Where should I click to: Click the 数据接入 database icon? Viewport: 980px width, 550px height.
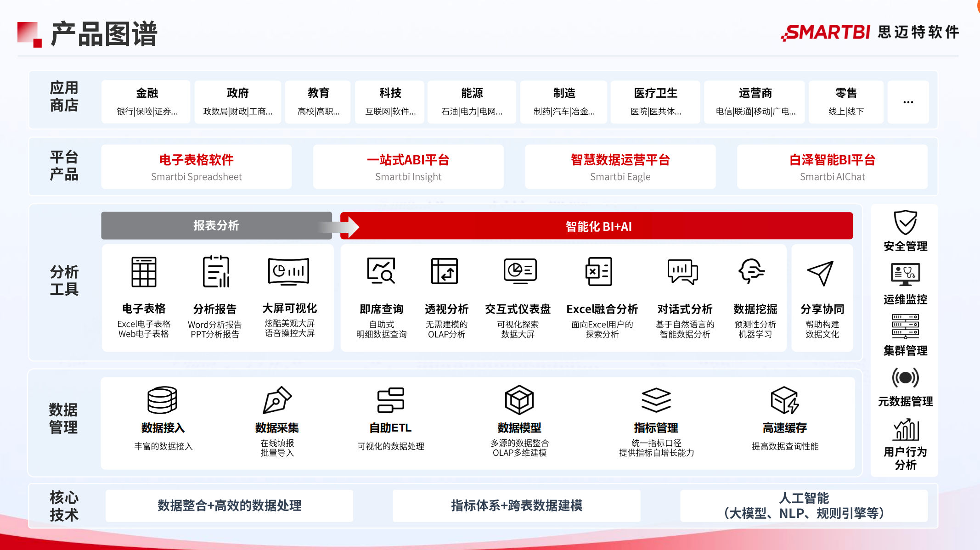tap(162, 400)
